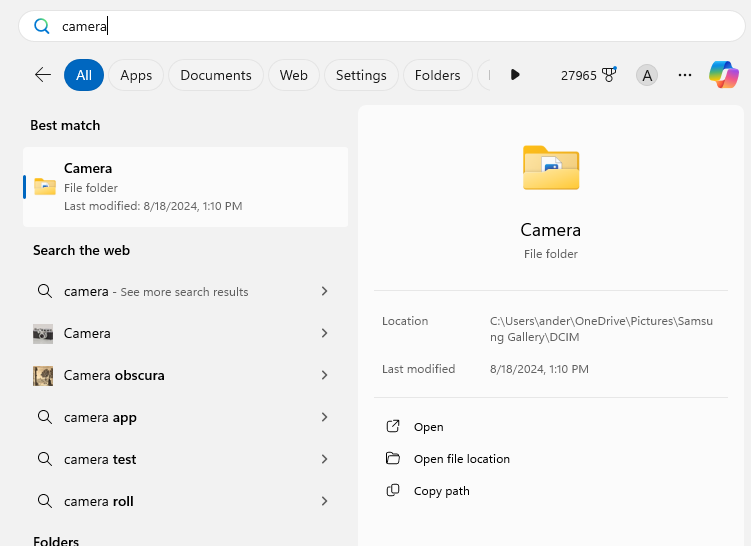
Task: Expand the 'camera test' suggestion chevron
Action: [x=325, y=459]
